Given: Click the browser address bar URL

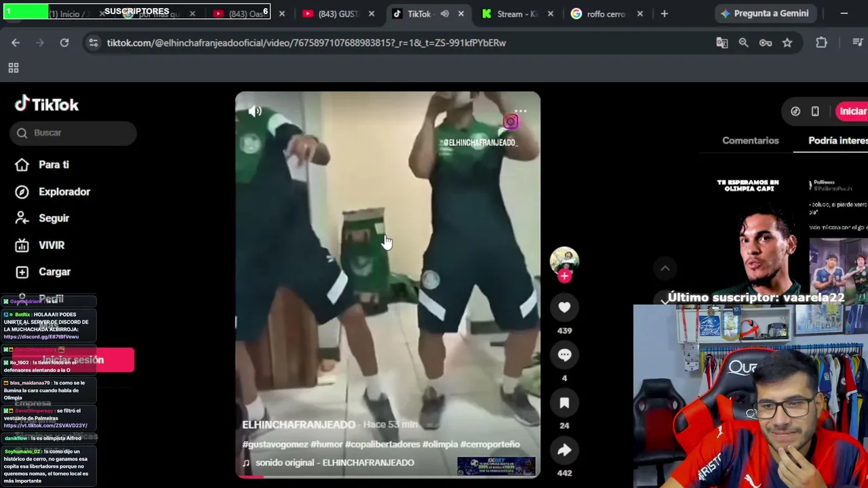Looking at the screenshot, I should (x=307, y=43).
